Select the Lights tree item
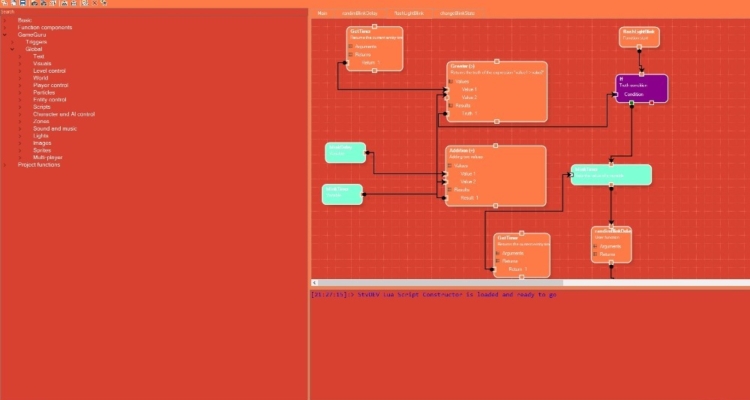 (x=41, y=136)
